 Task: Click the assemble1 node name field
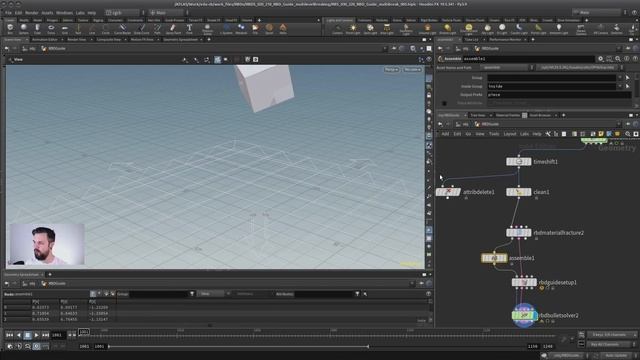tap(529, 59)
